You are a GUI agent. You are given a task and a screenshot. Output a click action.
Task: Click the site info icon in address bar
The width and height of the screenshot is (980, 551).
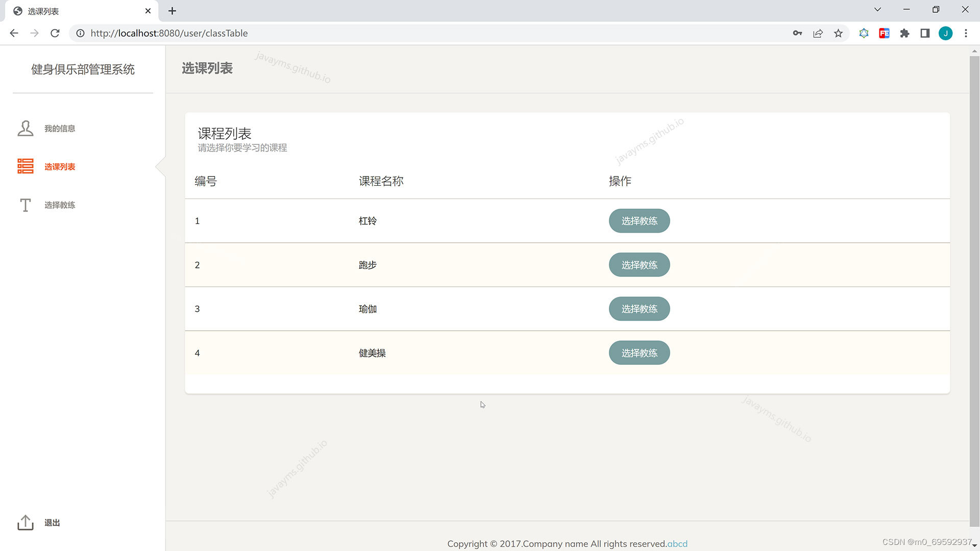[80, 33]
